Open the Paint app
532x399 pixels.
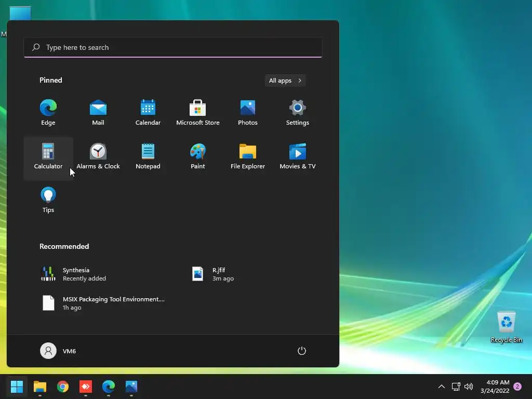(198, 157)
